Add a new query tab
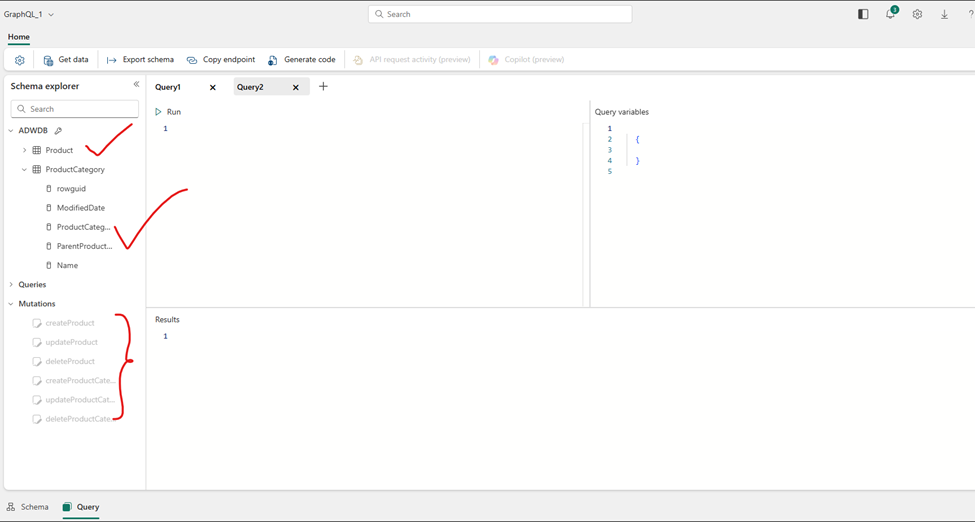Screen dimensions: 975x522 pos(323,87)
